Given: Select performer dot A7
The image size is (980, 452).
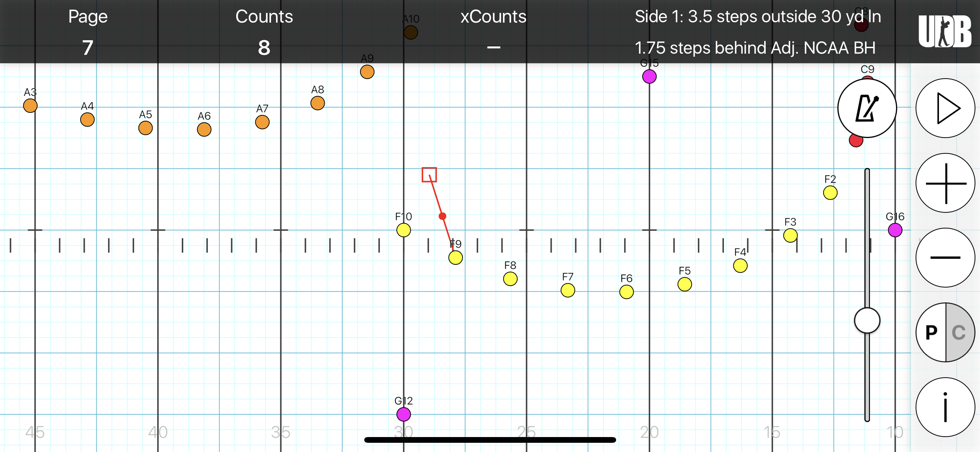Looking at the screenshot, I should tap(262, 122).
